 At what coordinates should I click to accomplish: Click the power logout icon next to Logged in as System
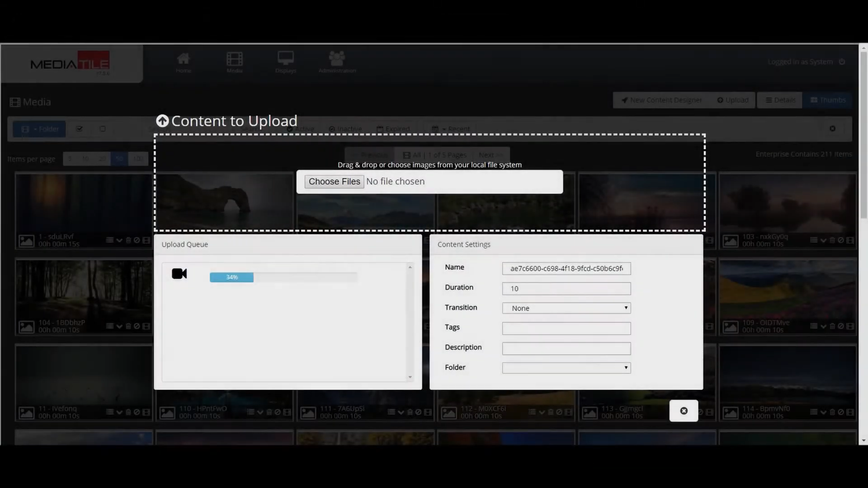pyautogui.click(x=842, y=62)
